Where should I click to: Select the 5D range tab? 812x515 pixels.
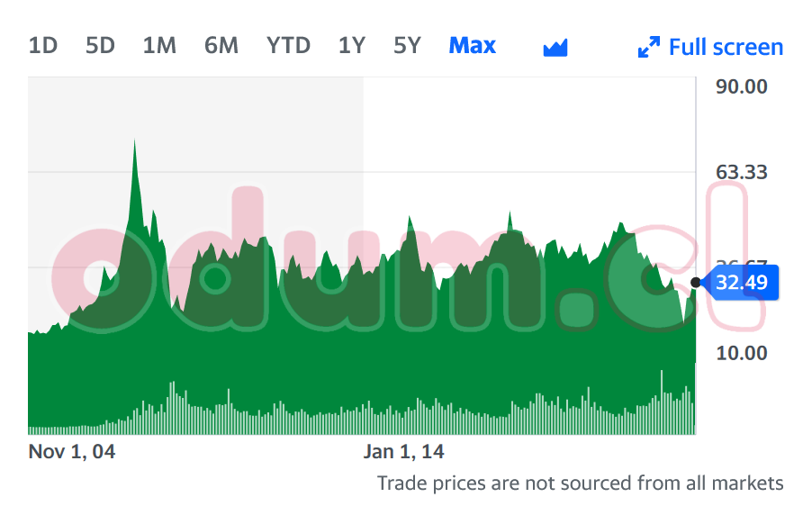(101, 45)
